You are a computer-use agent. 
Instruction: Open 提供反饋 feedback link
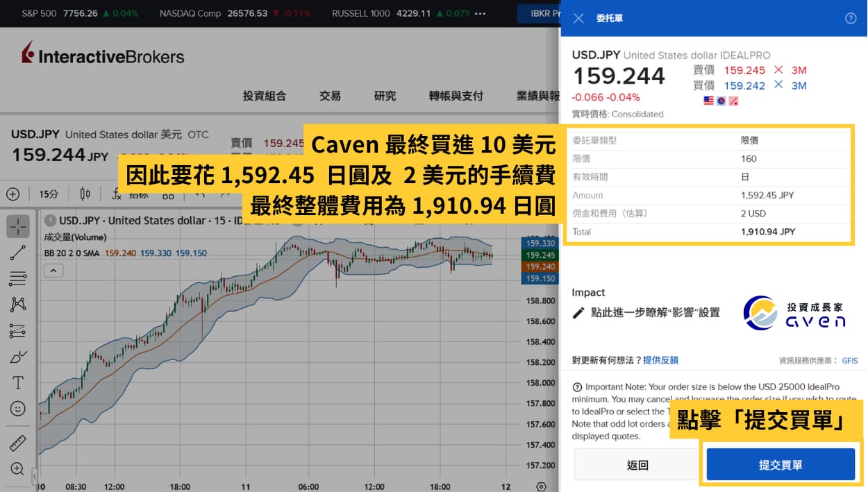tap(660, 360)
